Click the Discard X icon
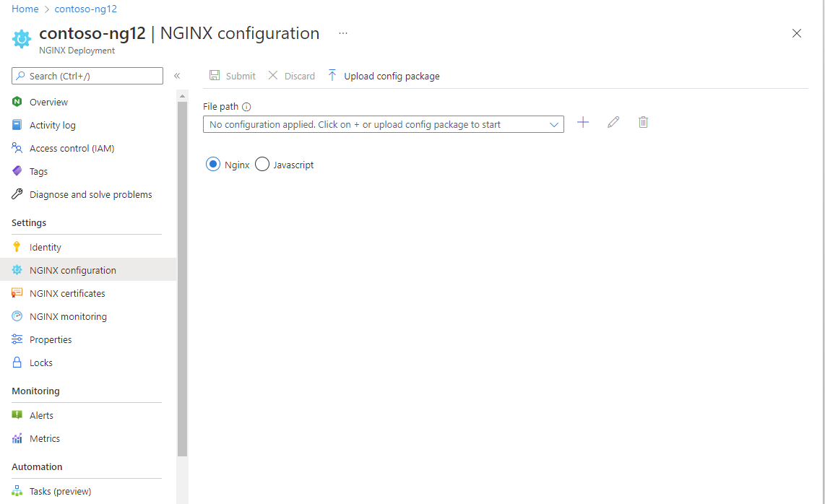Viewport: 825px width, 504px height. [x=273, y=75]
